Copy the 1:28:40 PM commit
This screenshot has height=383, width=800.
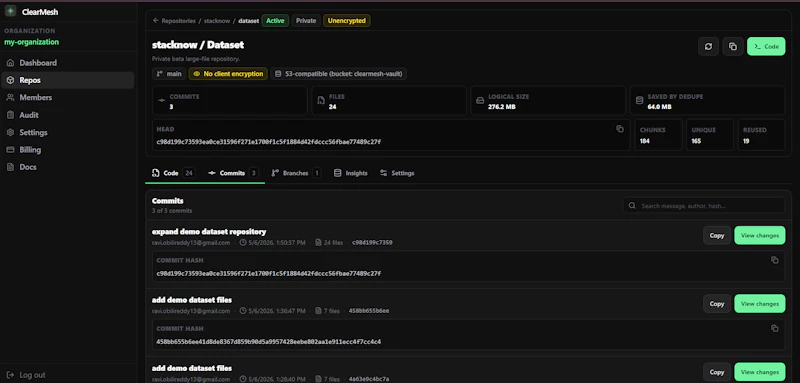pyautogui.click(x=717, y=372)
